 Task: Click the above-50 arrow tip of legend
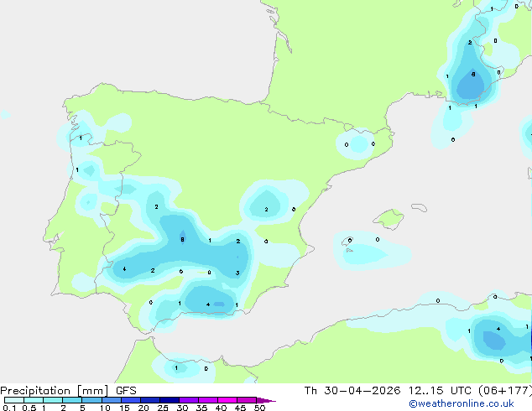pyautogui.click(x=266, y=400)
